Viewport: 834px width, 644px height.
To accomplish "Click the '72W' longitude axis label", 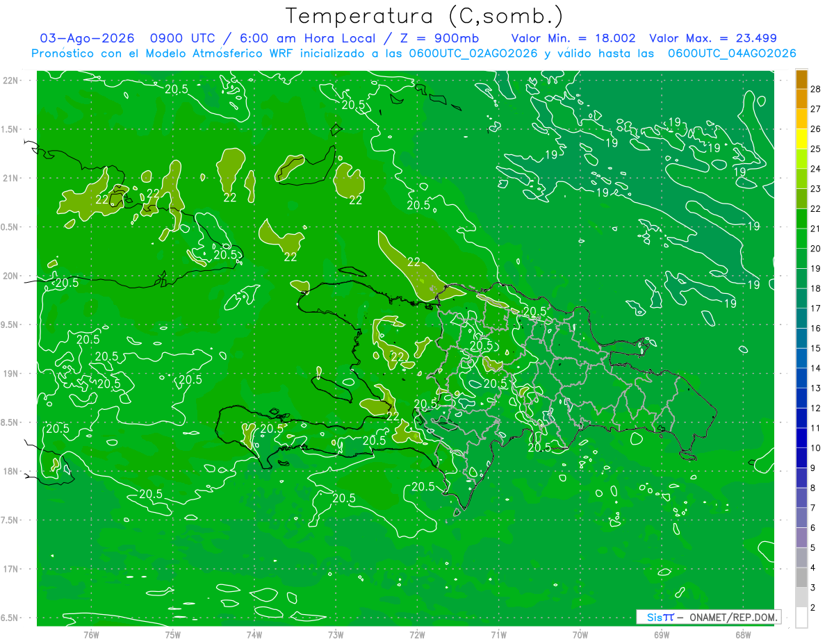I will [x=417, y=634].
